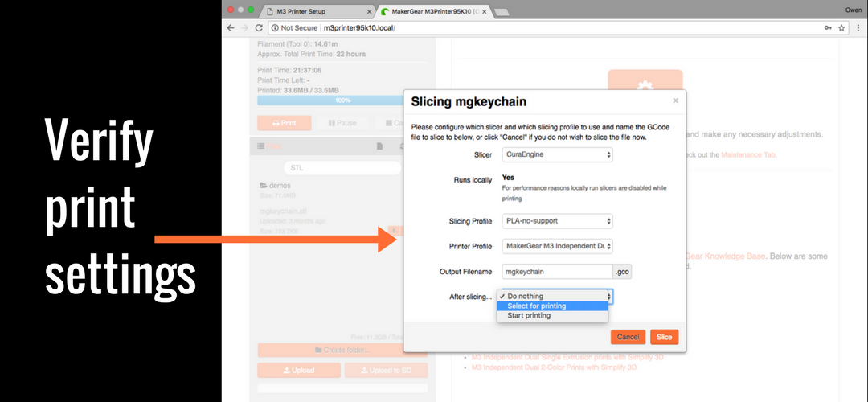Close the Slicing mgkeychain dialog with X

(675, 100)
